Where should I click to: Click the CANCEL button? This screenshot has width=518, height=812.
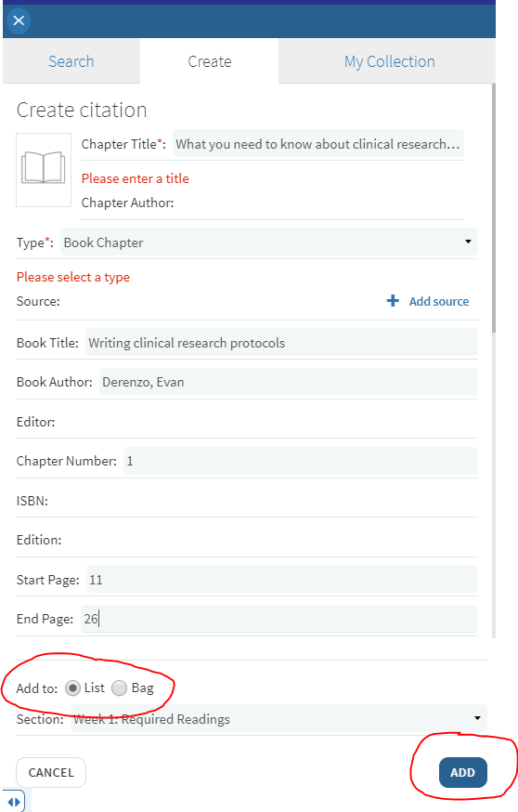(51, 772)
